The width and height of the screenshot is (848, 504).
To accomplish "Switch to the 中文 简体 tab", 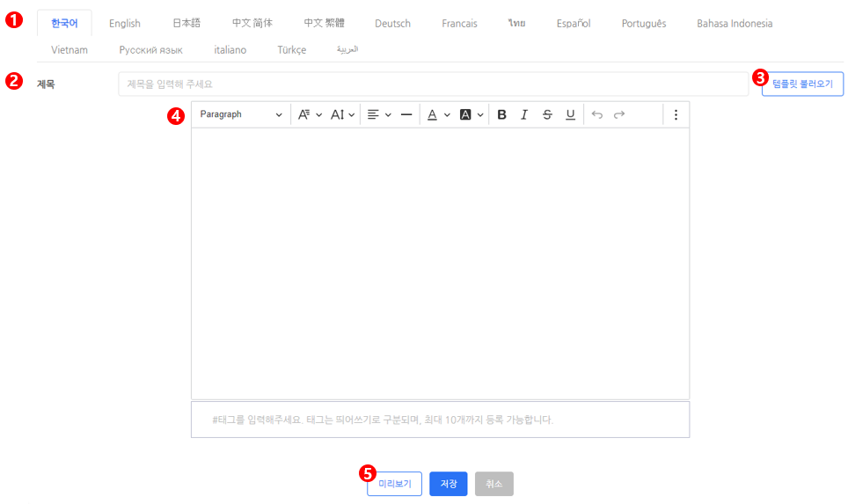I will click(252, 23).
